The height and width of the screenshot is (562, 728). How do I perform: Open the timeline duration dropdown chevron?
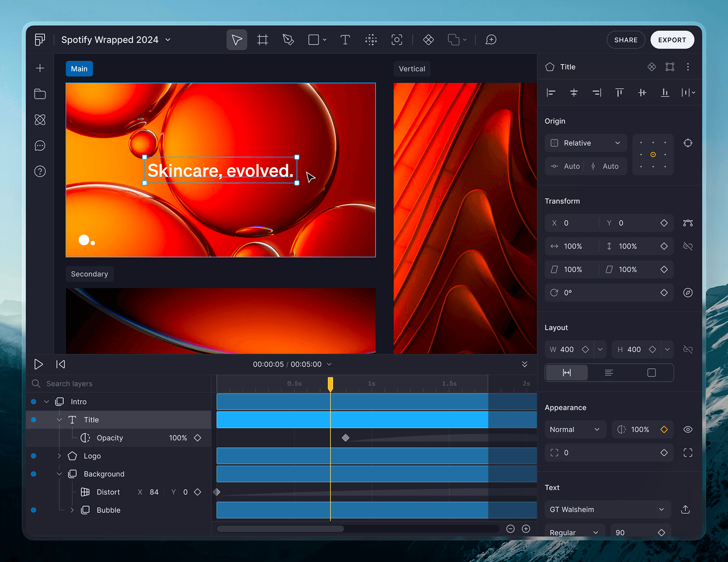pyautogui.click(x=329, y=364)
